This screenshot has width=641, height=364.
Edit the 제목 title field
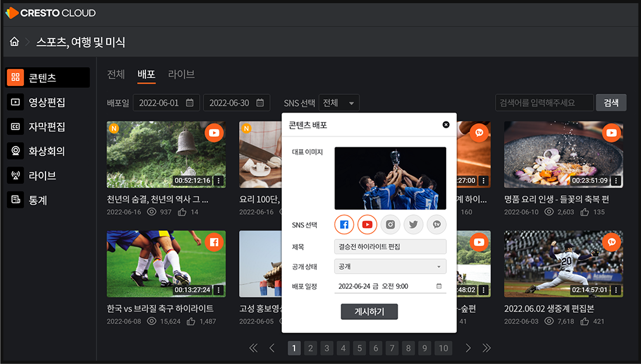(x=391, y=246)
